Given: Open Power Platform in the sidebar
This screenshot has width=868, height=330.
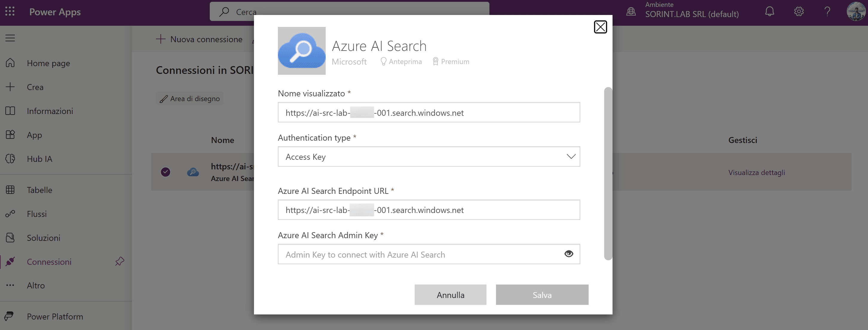Looking at the screenshot, I should pyautogui.click(x=55, y=317).
